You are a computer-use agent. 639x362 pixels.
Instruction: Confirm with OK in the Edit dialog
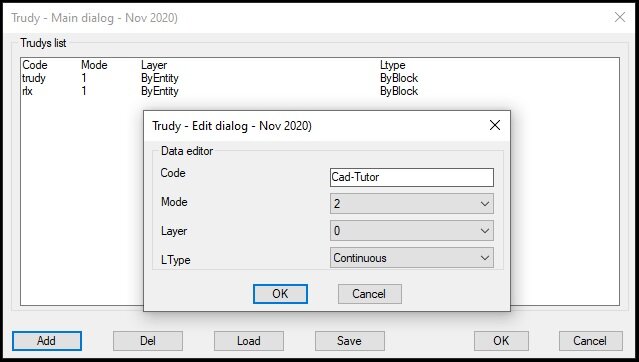pyautogui.click(x=280, y=294)
